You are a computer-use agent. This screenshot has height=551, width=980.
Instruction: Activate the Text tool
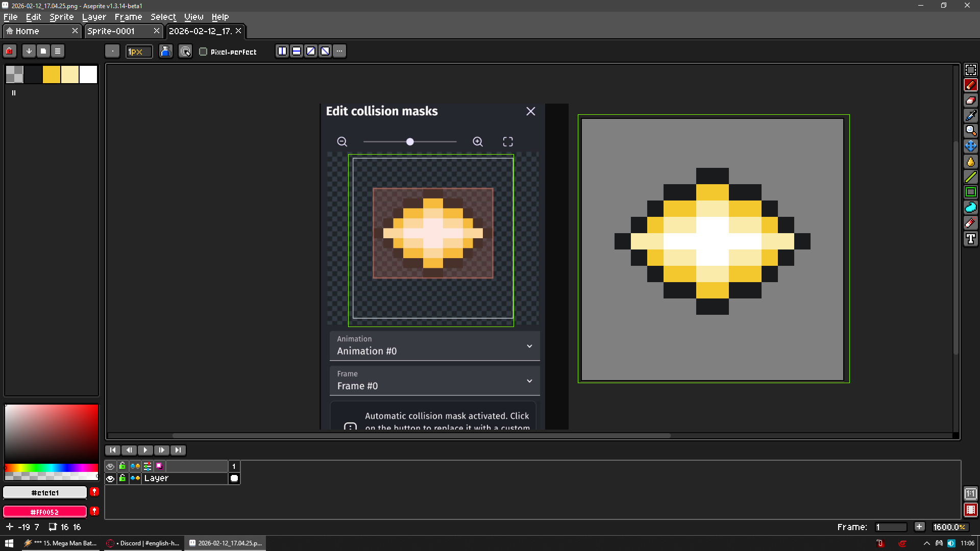coord(970,239)
